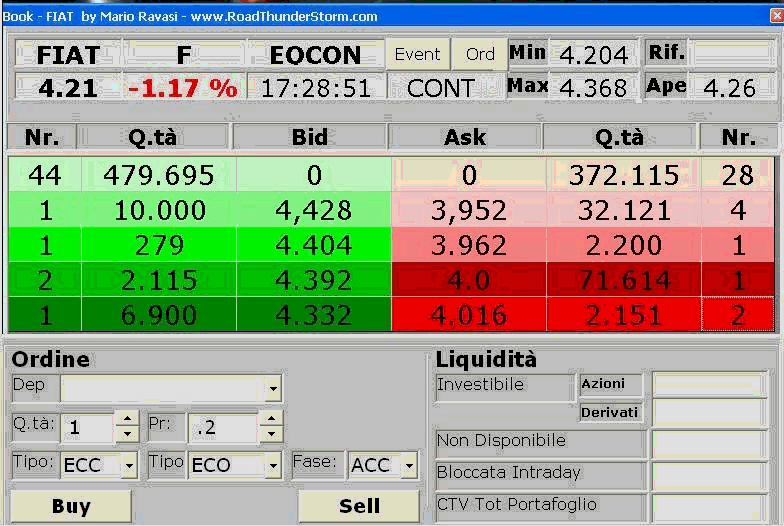
Task: Click the Min value 4.204
Action: [x=594, y=54]
